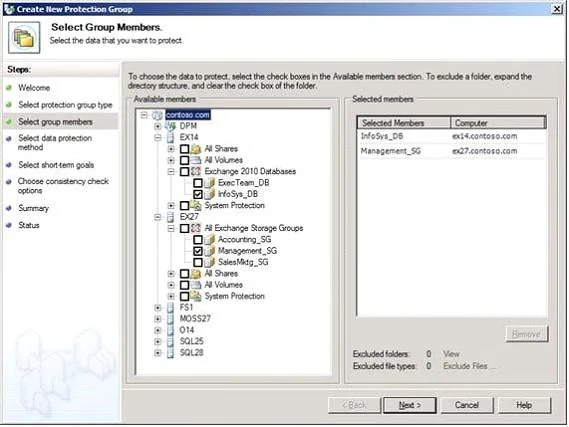The image size is (569, 427).
Task: Collapse the EX14 server node
Action: coord(157,137)
